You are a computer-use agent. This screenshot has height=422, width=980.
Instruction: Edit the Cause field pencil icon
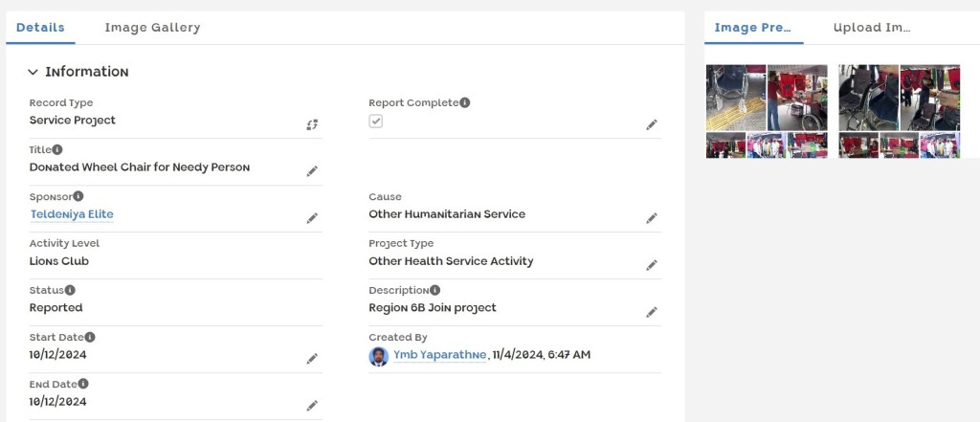coord(651,218)
